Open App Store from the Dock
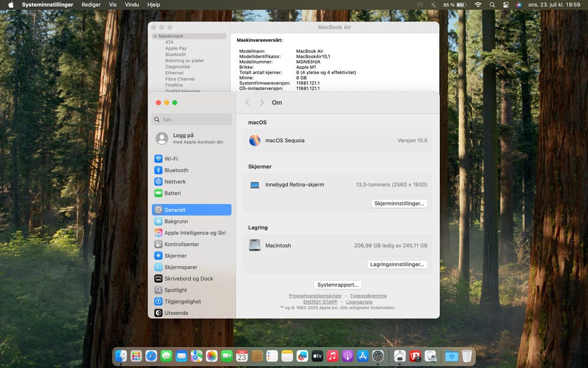The image size is (588, 368). point(363,356)
